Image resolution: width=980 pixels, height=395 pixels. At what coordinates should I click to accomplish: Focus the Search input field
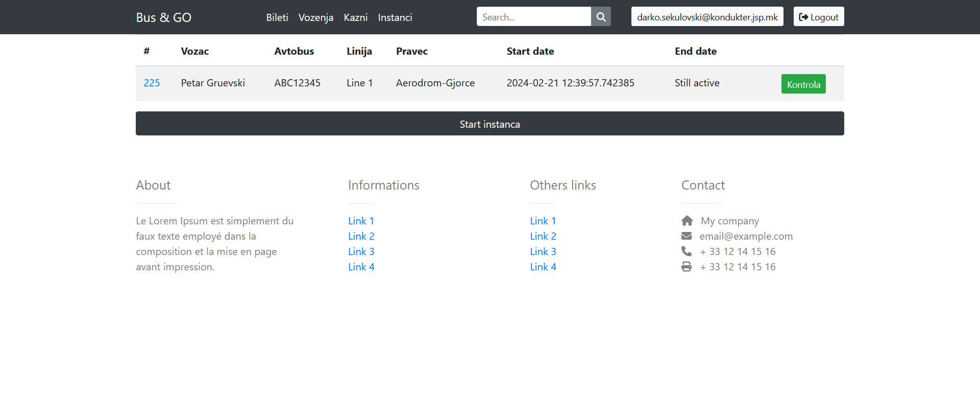coord(533,17)
